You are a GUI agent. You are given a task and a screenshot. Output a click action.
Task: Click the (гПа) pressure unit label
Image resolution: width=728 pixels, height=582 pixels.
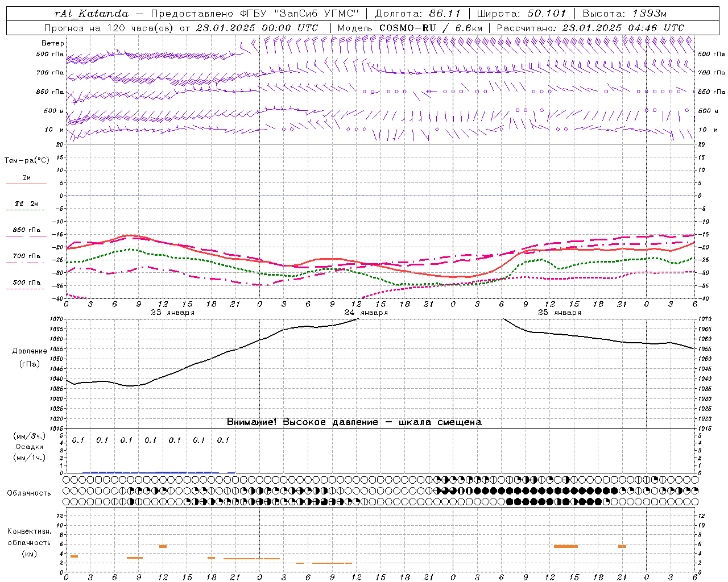(30, 364)
